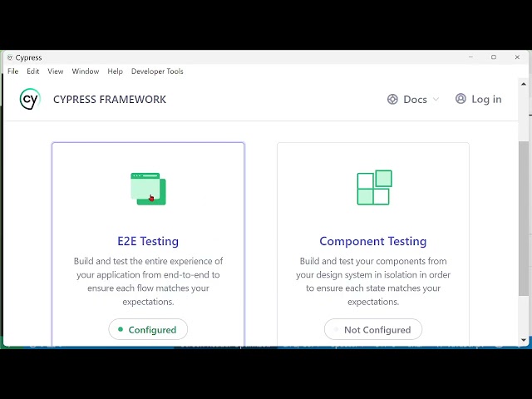Click the Cypress logo icon in header
The height and width of the screenshot is (399, 532).
point(30,99)
